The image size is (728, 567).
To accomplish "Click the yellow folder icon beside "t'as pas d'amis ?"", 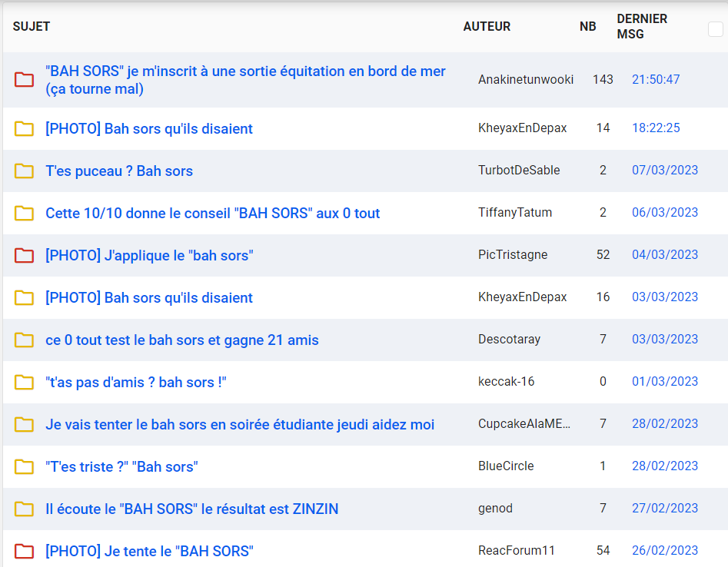I will [24, 382].
